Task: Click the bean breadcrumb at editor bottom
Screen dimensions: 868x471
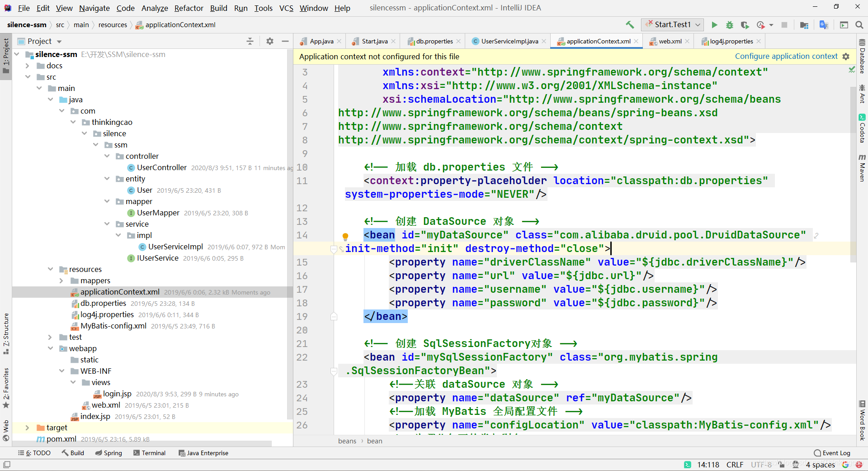Action: pyautogui.click(x=374, y=441)
